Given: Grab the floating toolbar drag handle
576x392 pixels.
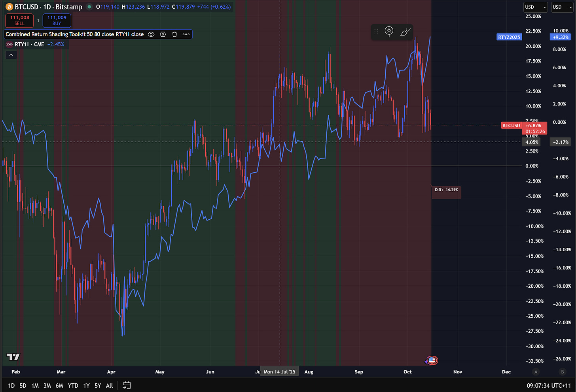Looking at the screenshot, I should pos(376,32).
